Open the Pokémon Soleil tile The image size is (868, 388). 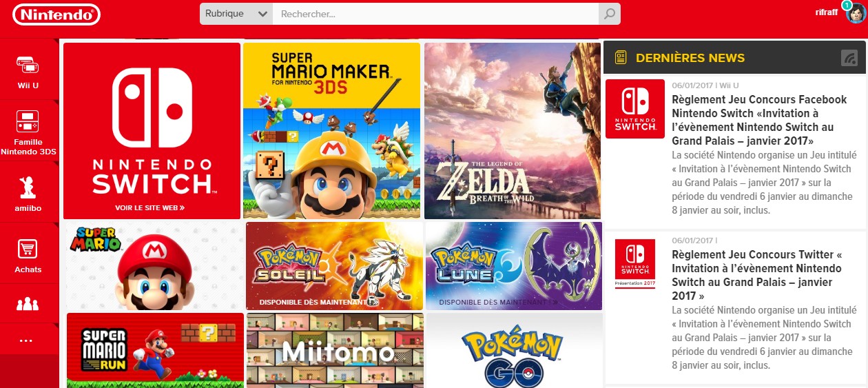[x=334, y=266]
